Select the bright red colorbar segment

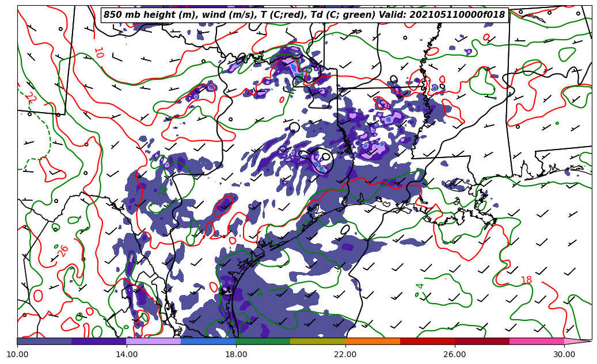tap(427, 341)
